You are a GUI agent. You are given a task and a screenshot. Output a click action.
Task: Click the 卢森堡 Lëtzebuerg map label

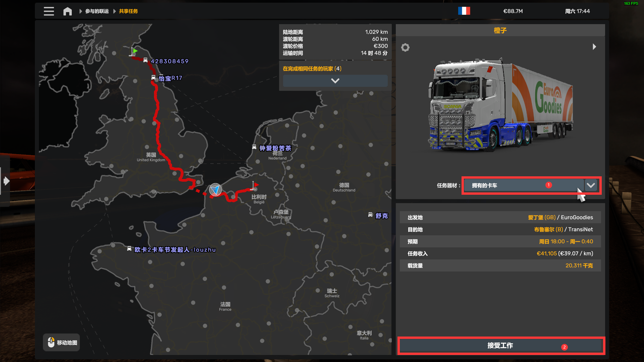point(281,214)
